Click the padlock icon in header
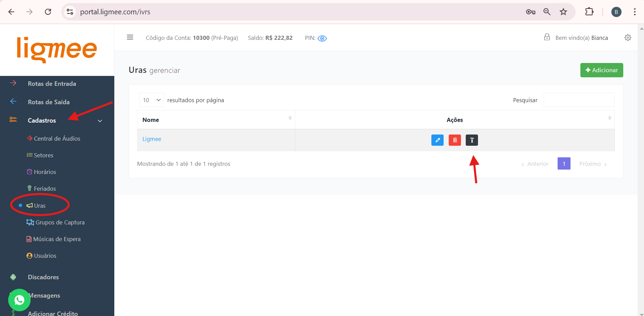The height and width of the screenshot is (316, 644). (x=547, y=37)
